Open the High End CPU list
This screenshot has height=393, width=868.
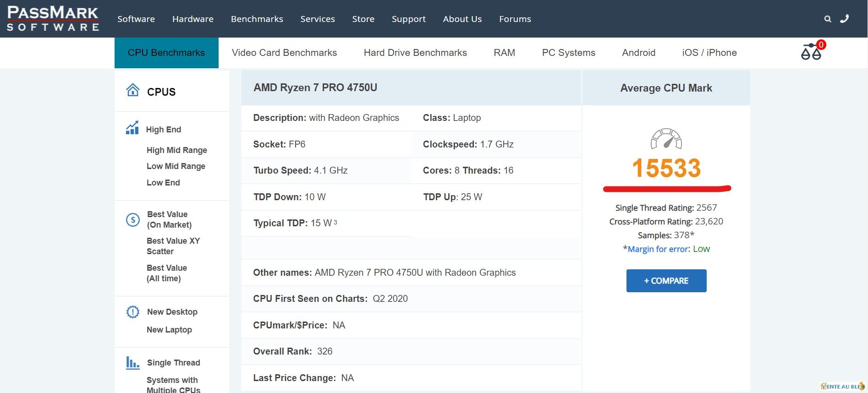pos(164,130)
